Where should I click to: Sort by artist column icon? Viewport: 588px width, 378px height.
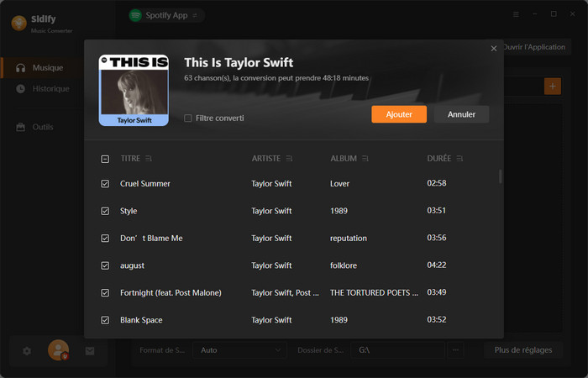pos(289,159)
